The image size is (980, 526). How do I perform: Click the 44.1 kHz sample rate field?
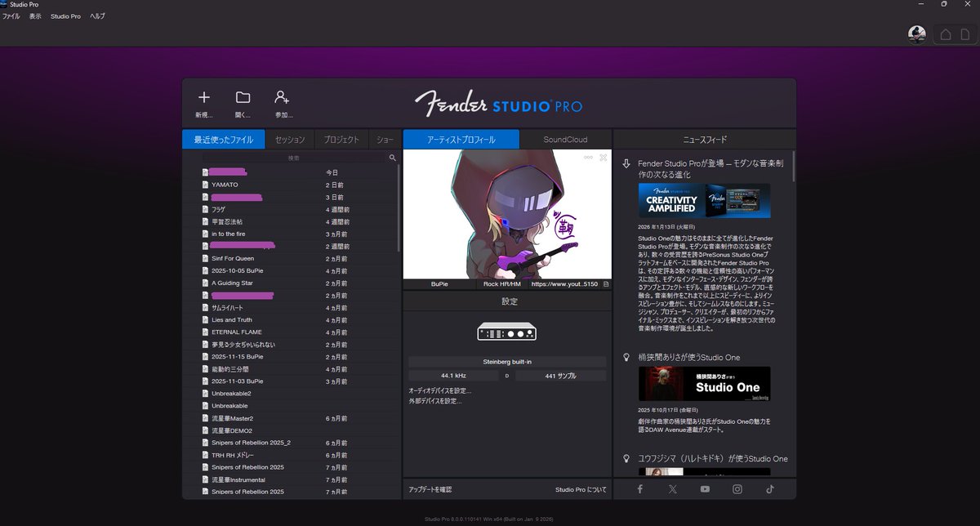point(453,376)
